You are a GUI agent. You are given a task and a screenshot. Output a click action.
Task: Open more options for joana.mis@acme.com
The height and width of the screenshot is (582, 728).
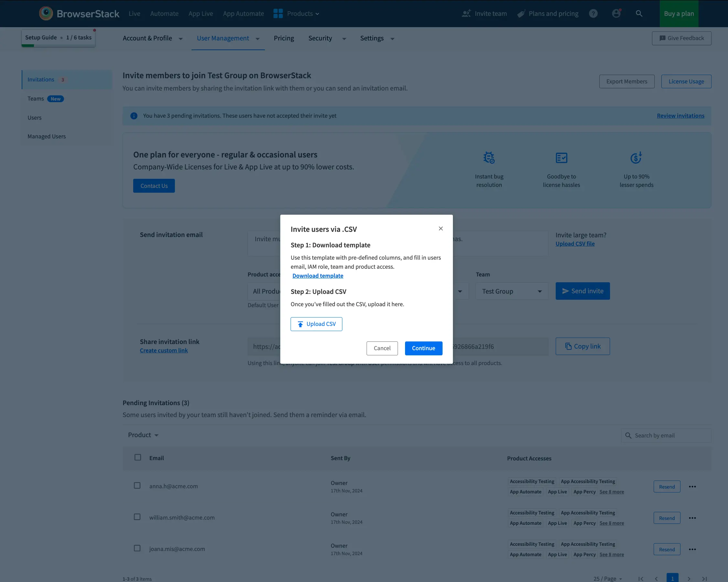[x=692, y=550]
